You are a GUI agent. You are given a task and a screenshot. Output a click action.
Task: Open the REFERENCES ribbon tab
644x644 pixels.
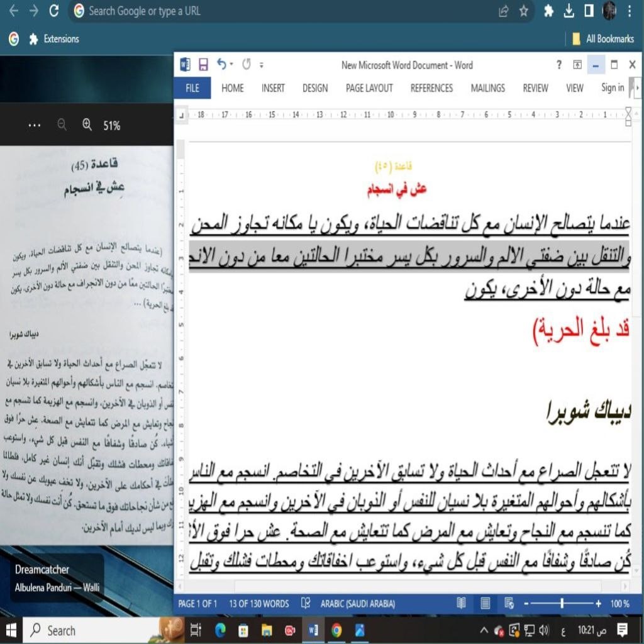pyautogui.click(x=431, y=88)
